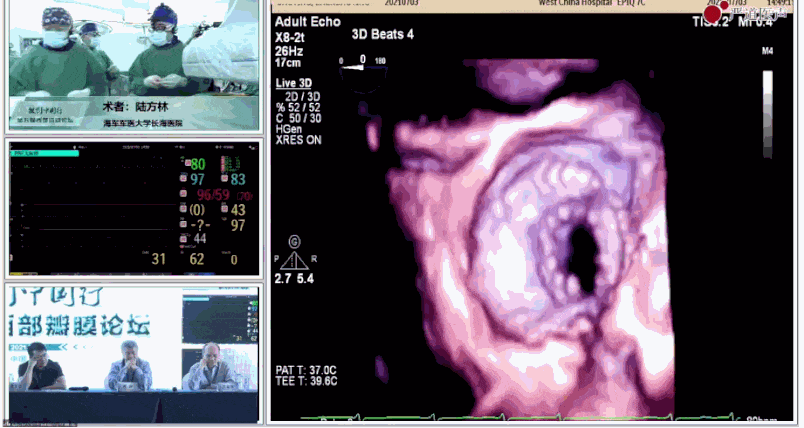Click the red blood pressure reading 96/59
804x428 pixels.
pos(214,195)
